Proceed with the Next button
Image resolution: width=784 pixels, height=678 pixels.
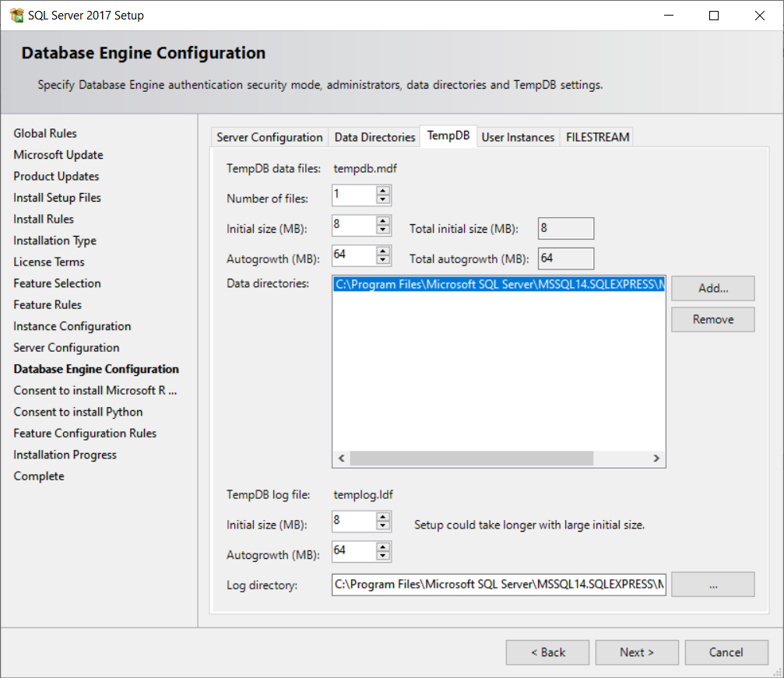636,652
